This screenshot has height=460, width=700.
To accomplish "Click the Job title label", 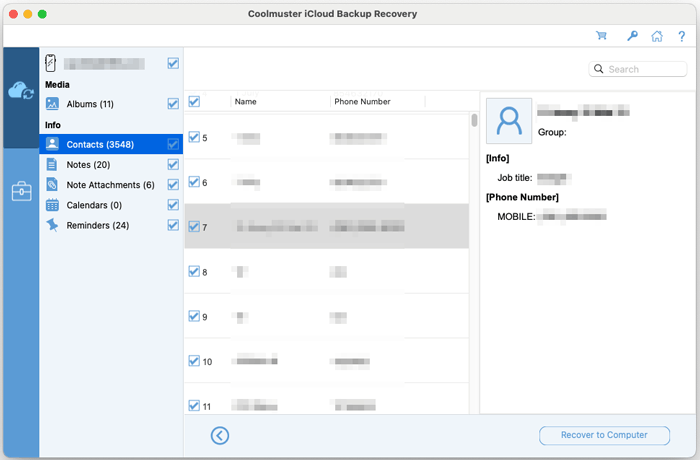I will (x=515, y=178).
